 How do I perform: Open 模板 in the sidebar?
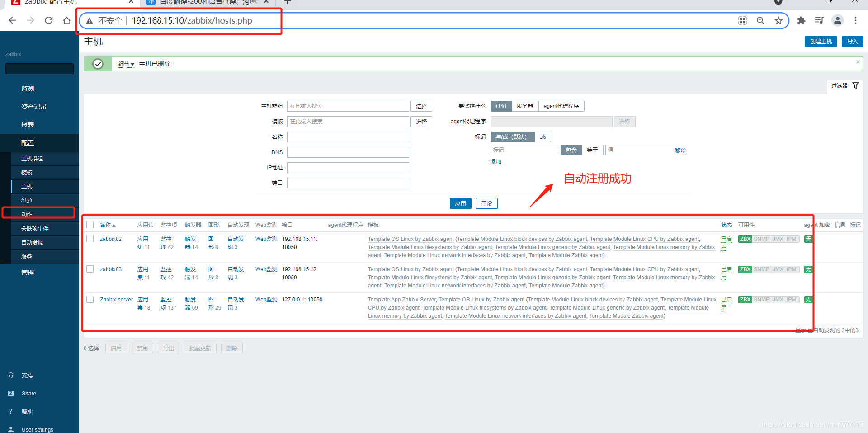[45, 173]
